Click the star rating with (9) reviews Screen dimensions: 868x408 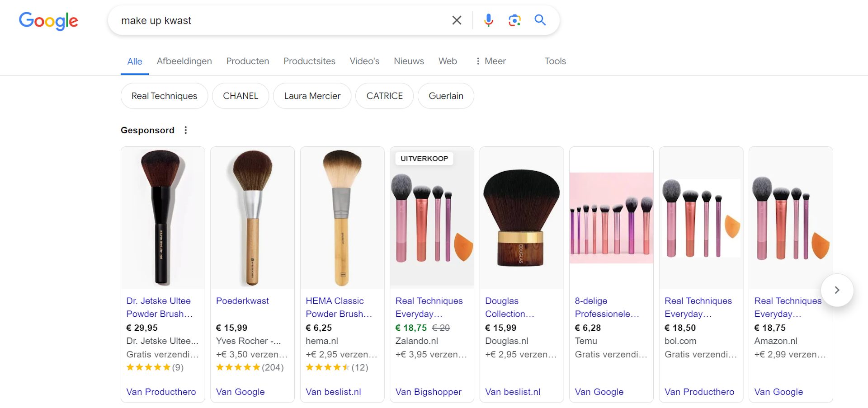[155, 367]
